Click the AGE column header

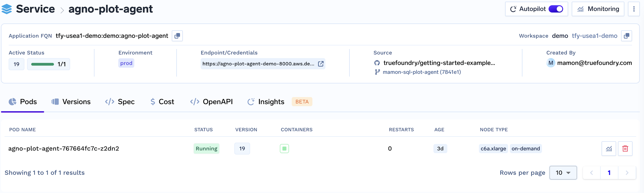click(x=439, y=130)
